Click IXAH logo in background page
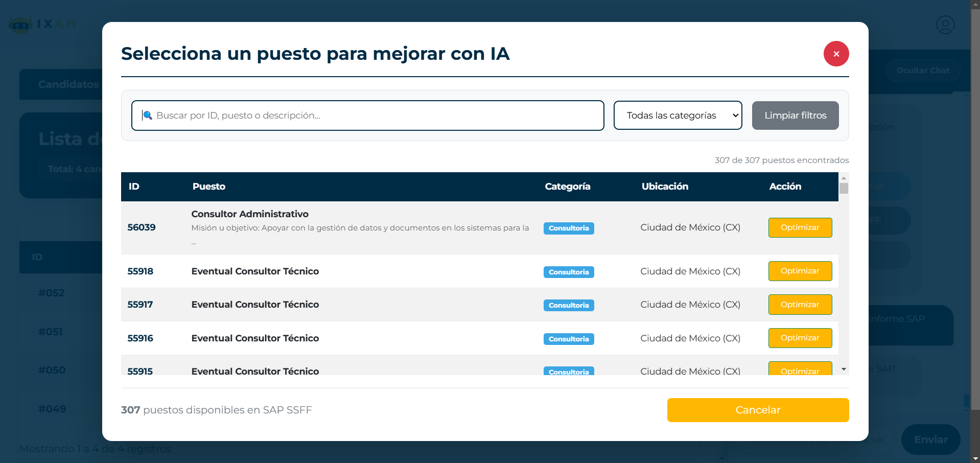 pyautogui.click(x=43, y=24)
